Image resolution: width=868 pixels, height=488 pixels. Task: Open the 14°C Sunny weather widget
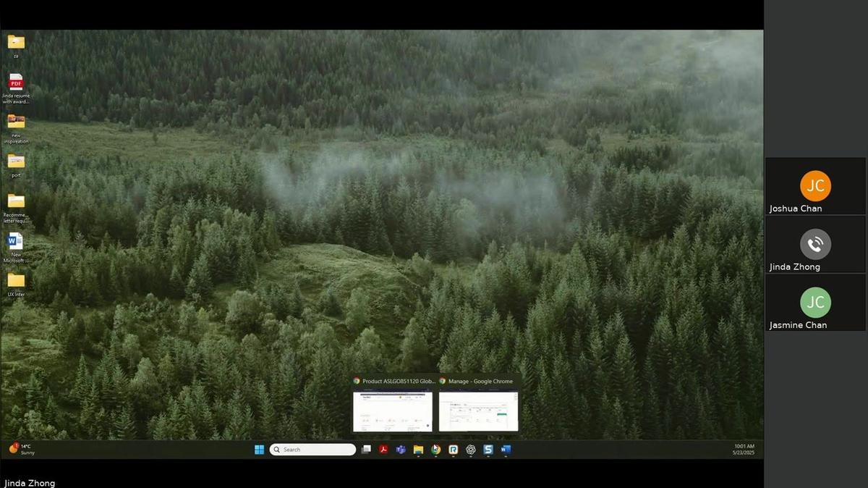pos(20,449)
